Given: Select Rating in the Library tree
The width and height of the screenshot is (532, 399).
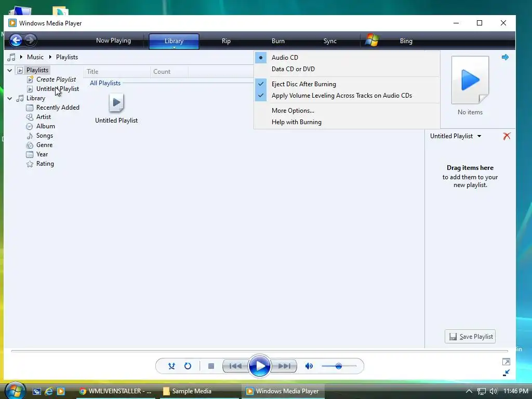Looking at the screenshot, I should [45, 164].
